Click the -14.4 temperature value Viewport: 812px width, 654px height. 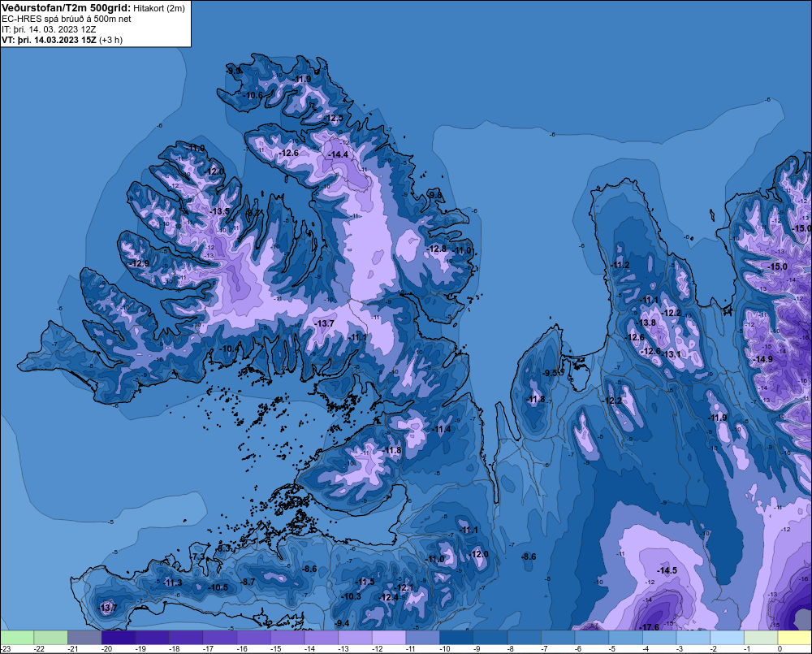pos(338,154)
